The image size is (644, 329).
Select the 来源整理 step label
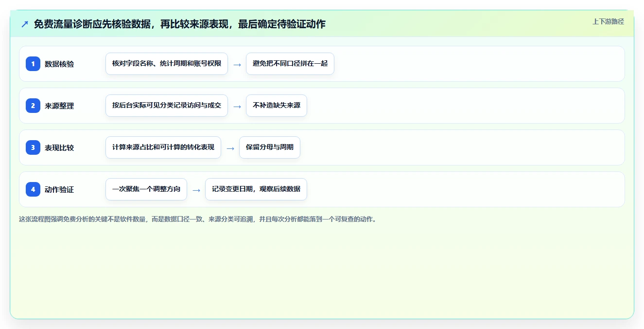[59, 106]
